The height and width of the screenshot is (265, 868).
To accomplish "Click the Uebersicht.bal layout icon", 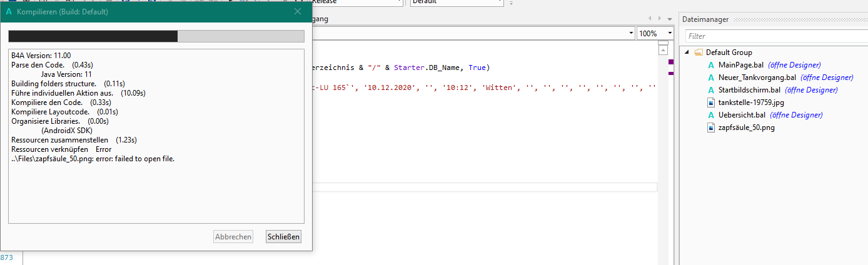I will click(x=711, y=115).
